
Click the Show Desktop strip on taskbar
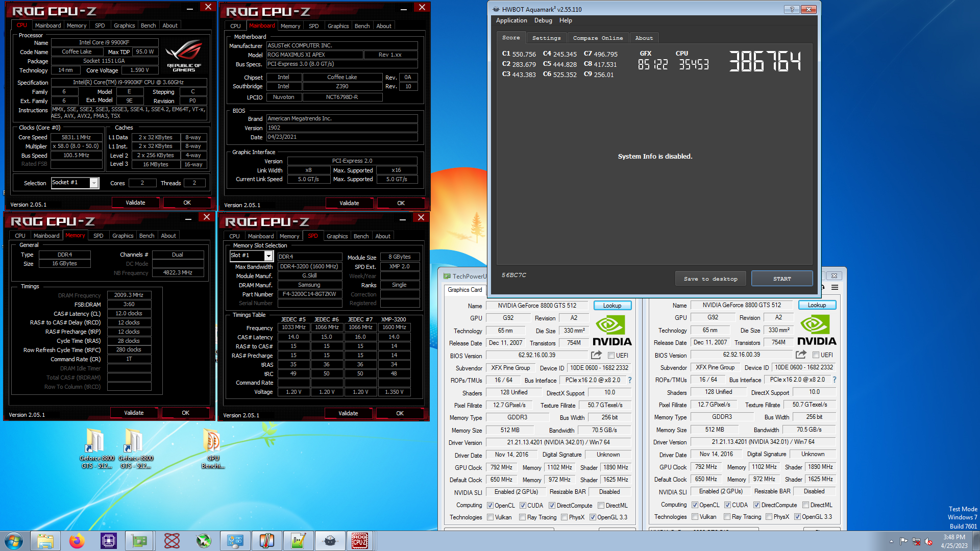(x=976, y=541)
